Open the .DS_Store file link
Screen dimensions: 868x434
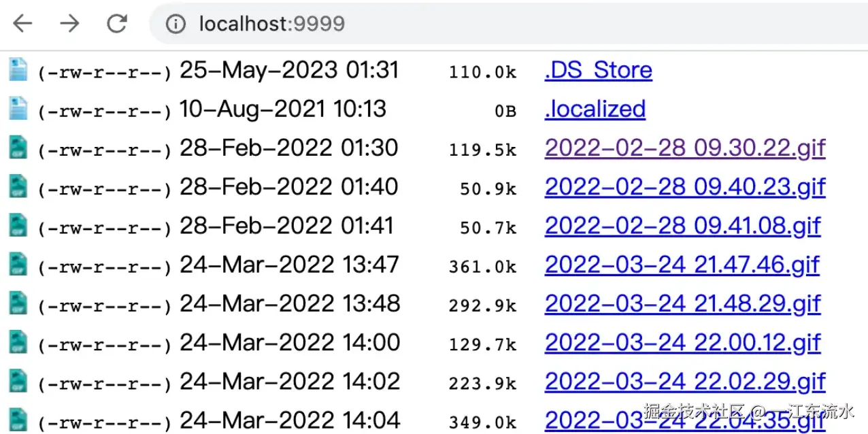point(598,70)
